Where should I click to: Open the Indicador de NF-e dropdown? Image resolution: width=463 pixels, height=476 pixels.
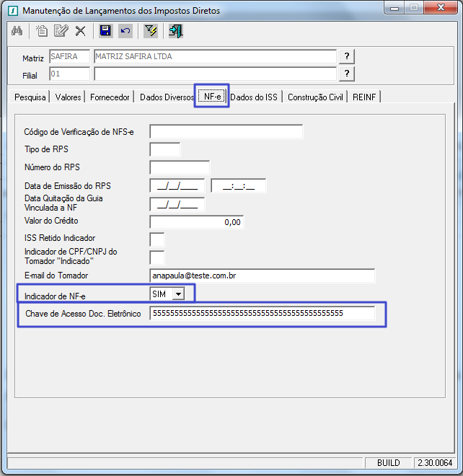click(179, 293)
